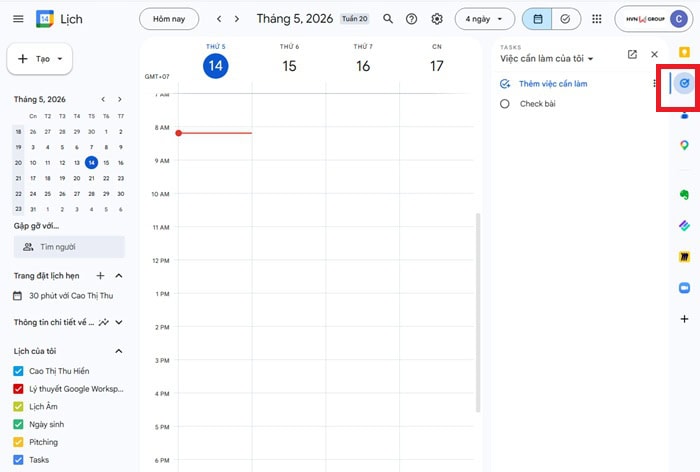Click Tìm người search people field

(x=69, y=246)
